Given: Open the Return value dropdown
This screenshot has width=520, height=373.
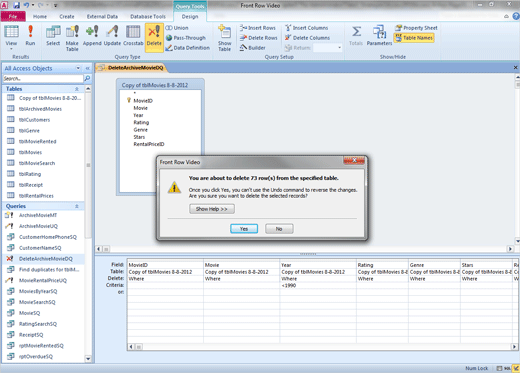Looking at the screenshot, I should [340, 48].
